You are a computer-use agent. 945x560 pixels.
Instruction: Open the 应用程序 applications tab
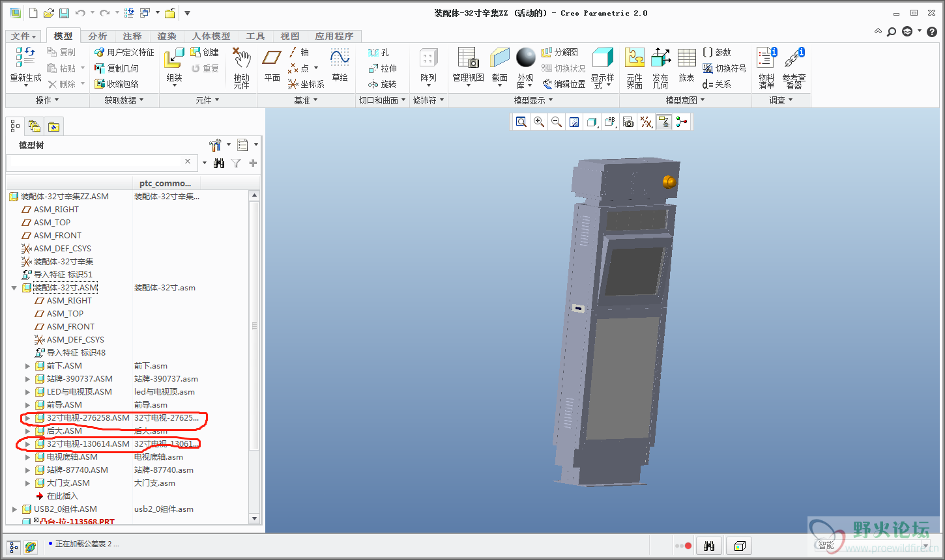click(334, 36)
